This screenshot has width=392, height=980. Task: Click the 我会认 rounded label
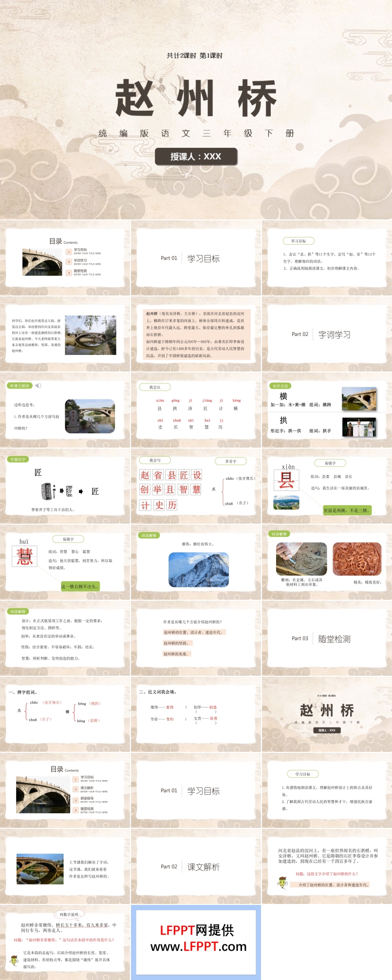(x=155, y=387)
